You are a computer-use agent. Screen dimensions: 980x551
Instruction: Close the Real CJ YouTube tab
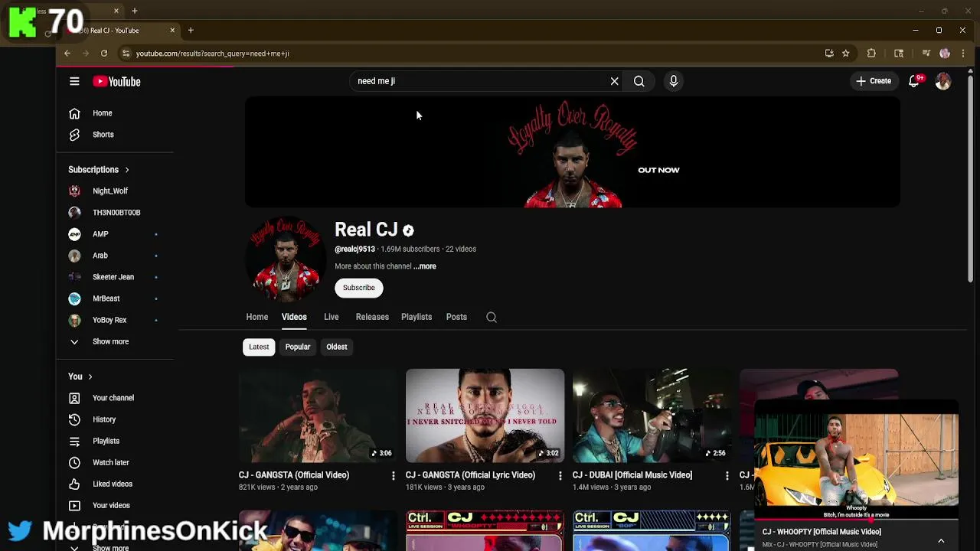click(172, 31)
